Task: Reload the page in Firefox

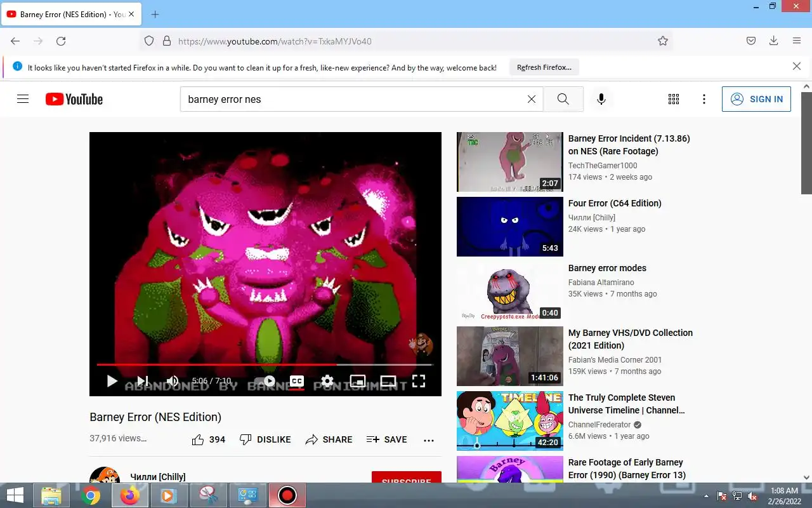Action: (x=61, y=41)
